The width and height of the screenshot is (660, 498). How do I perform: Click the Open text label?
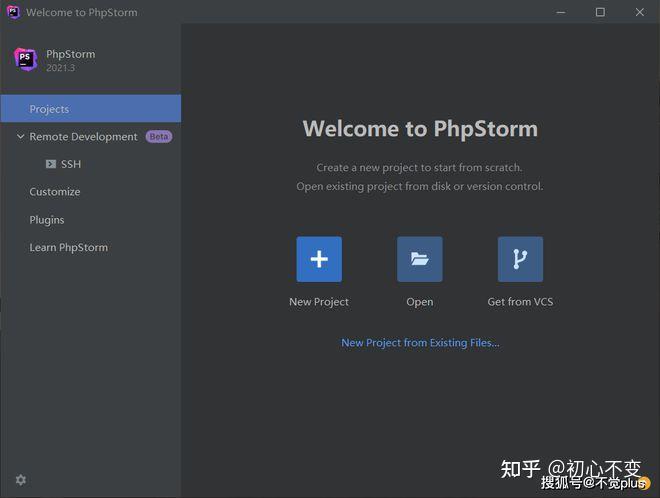tap(419, 302)
